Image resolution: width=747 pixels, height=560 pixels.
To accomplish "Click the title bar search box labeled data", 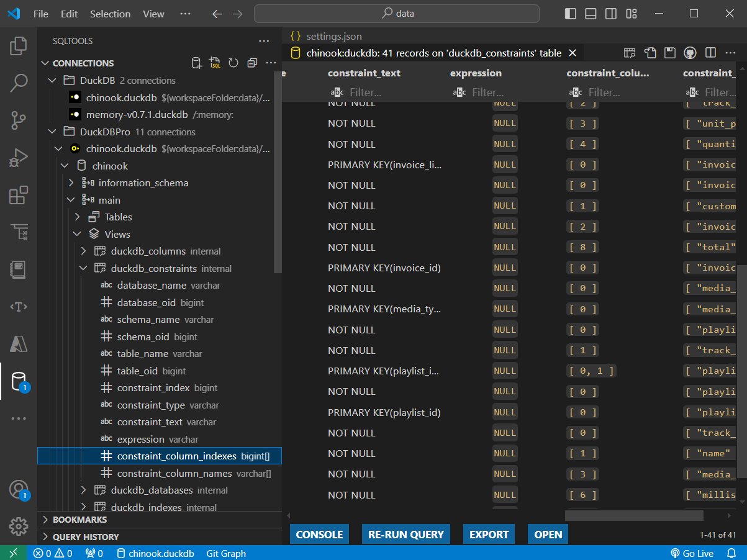I will pos(397,14).
